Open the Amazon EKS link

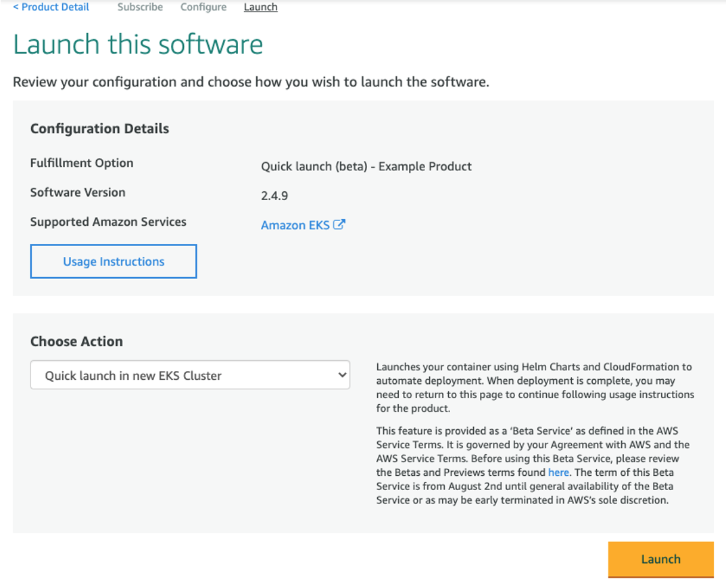point(295,225)
